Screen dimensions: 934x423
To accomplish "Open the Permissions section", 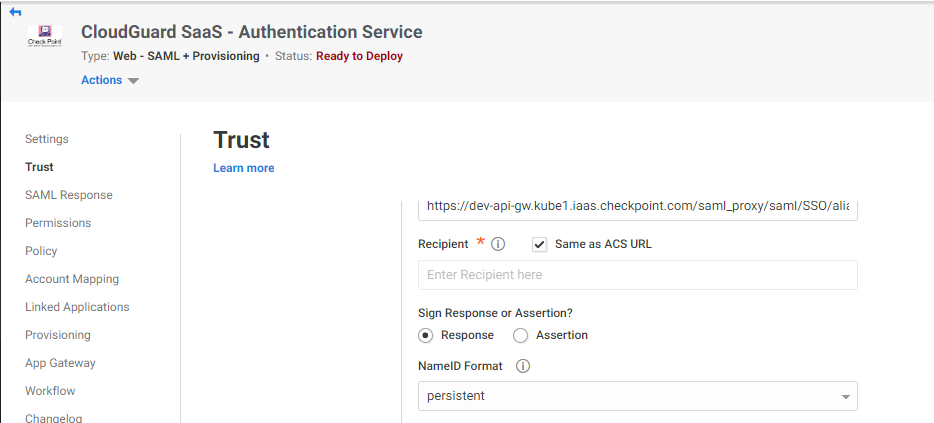I will 58,223.
